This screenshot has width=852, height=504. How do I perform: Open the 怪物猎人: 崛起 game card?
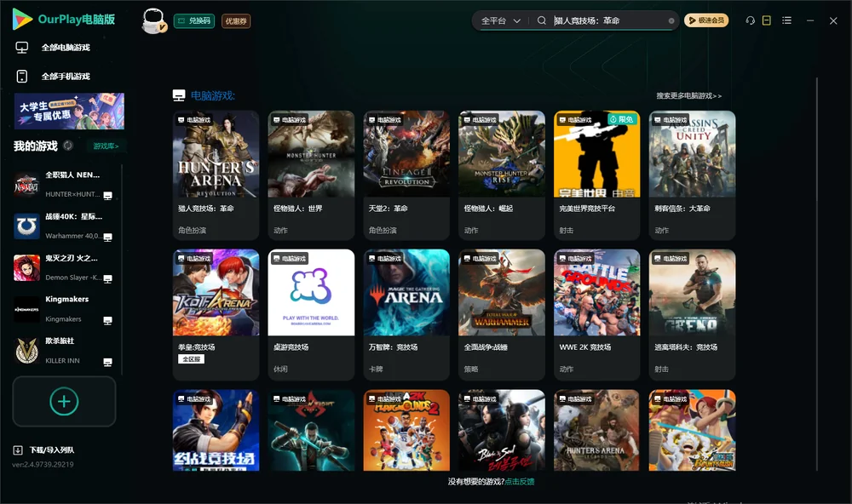click(502, 175)
